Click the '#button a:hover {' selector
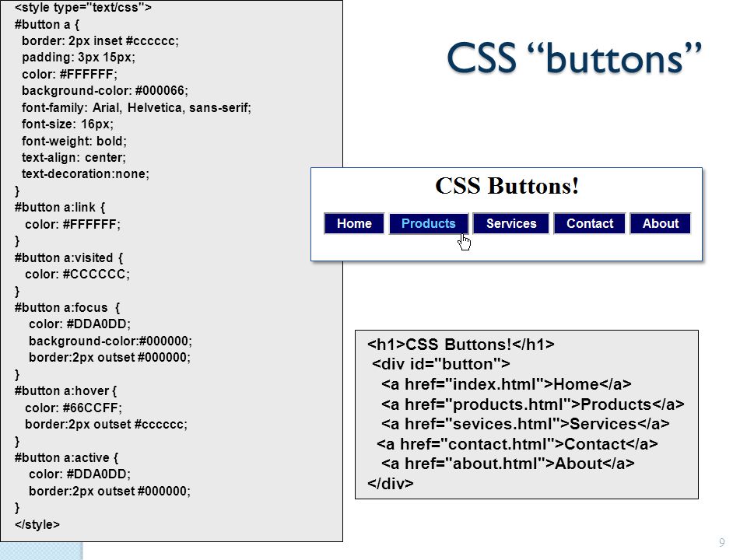The width and height of the screenshot is (747, 560). (65, 391)
